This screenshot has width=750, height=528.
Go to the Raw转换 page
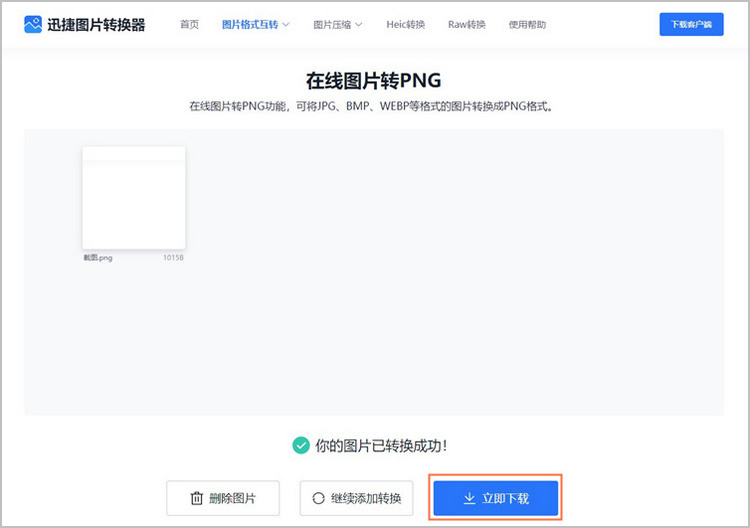tap(467, 24)
